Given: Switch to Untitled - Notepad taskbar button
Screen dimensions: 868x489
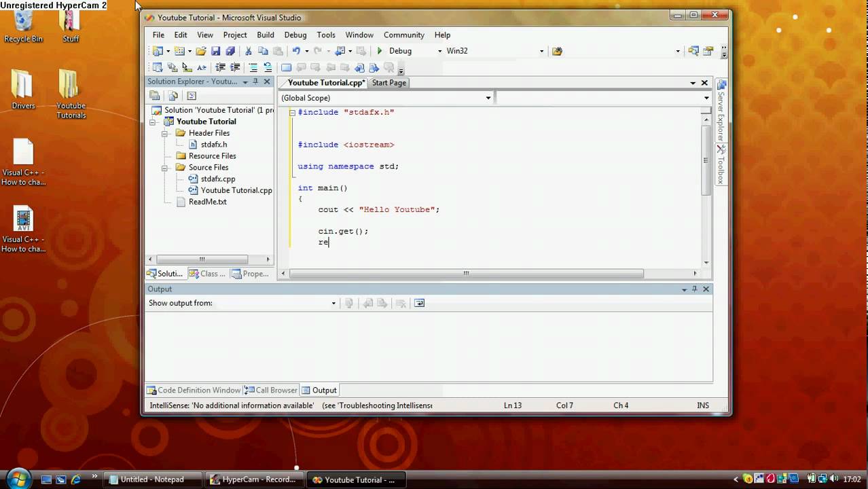Looking at the screenshot, I should (x=153, y=479).
